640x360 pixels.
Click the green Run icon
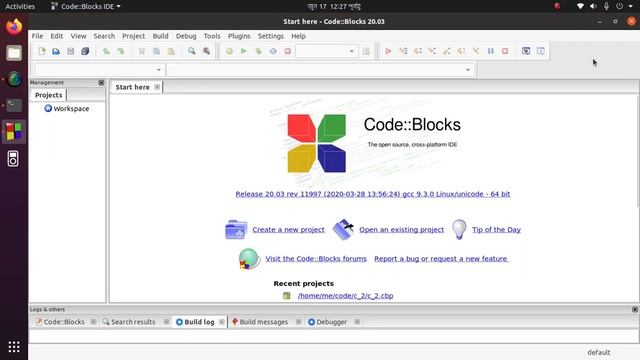point(244,51)
